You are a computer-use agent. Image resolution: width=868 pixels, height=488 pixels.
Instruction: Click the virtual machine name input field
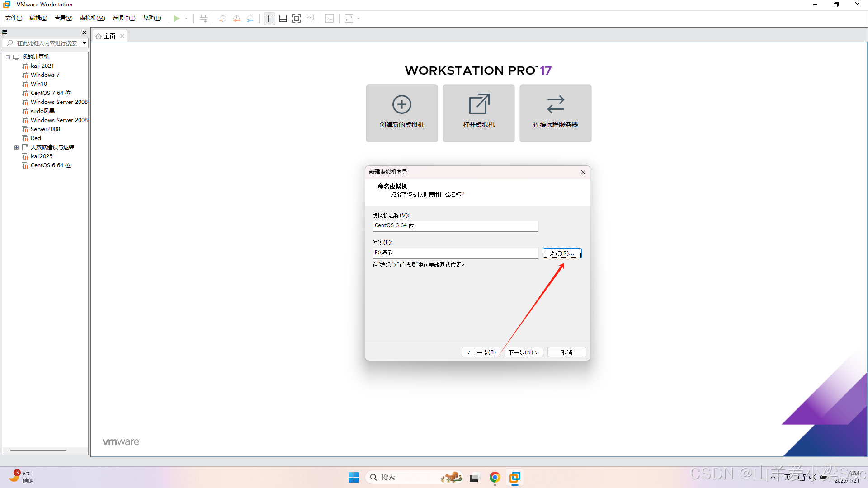tap(455, 225)
